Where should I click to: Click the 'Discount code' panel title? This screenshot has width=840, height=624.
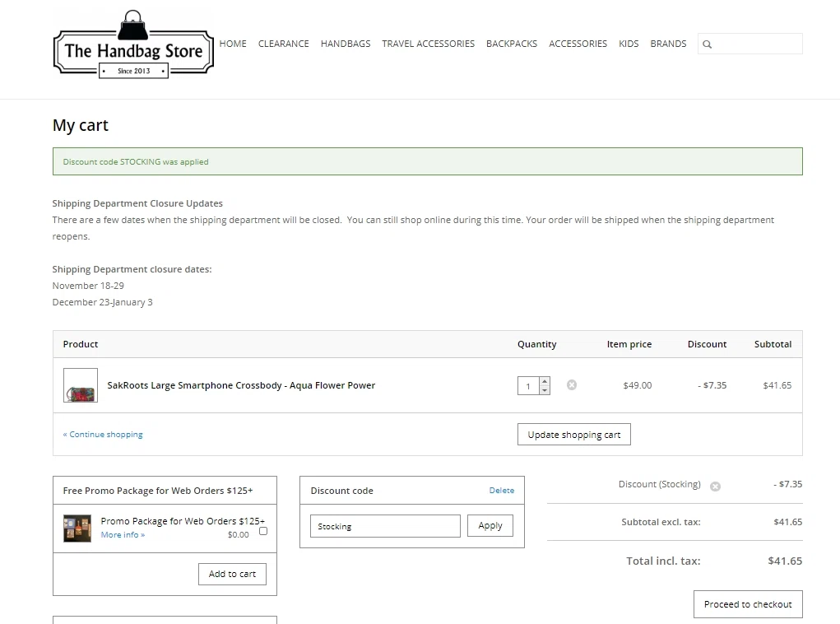[341, 491]
